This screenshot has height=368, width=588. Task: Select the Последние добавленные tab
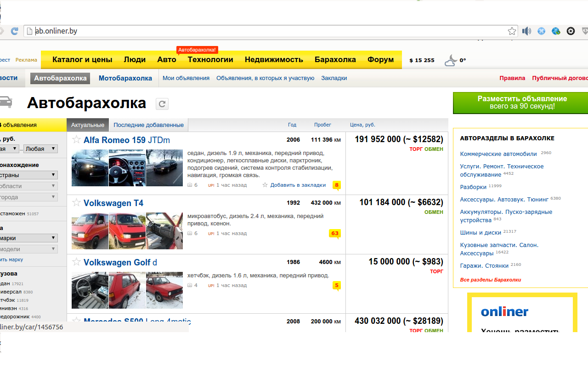(148, 125)
